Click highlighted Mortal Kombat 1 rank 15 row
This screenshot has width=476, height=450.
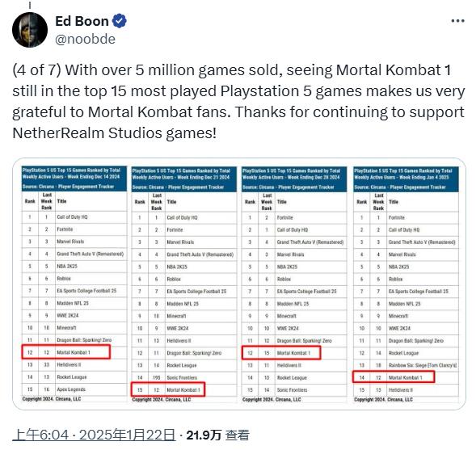pyautogui.click(x=168, y=389)
